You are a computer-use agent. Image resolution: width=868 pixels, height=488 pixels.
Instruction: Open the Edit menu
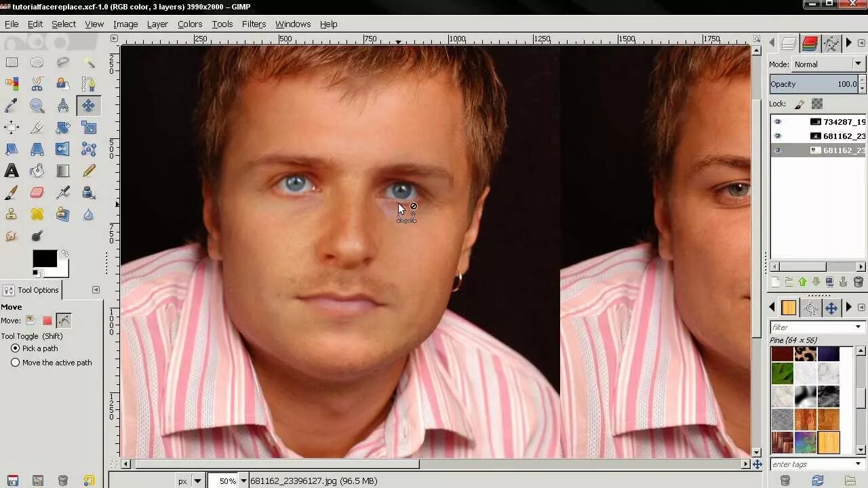click(35, 24)
